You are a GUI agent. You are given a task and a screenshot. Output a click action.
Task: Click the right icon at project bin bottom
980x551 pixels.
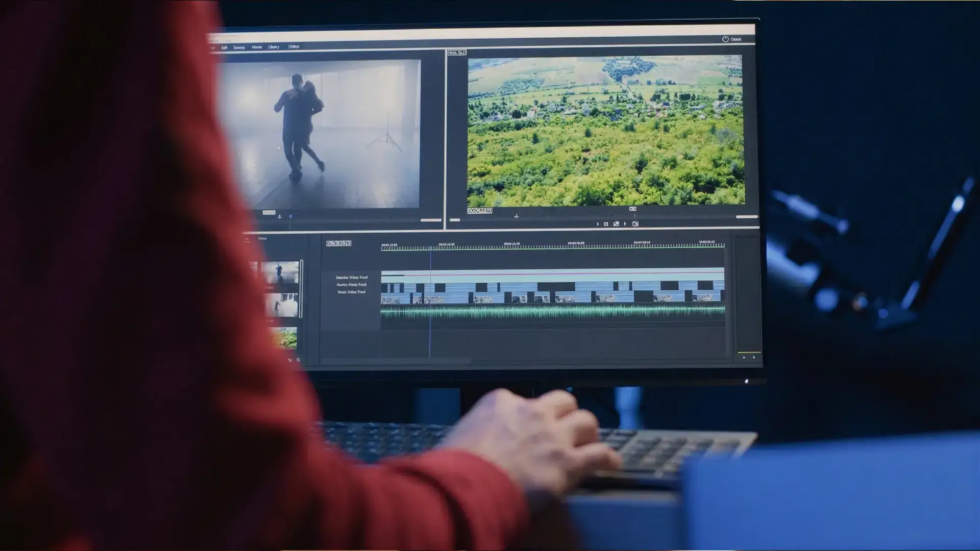pos(299,360)
